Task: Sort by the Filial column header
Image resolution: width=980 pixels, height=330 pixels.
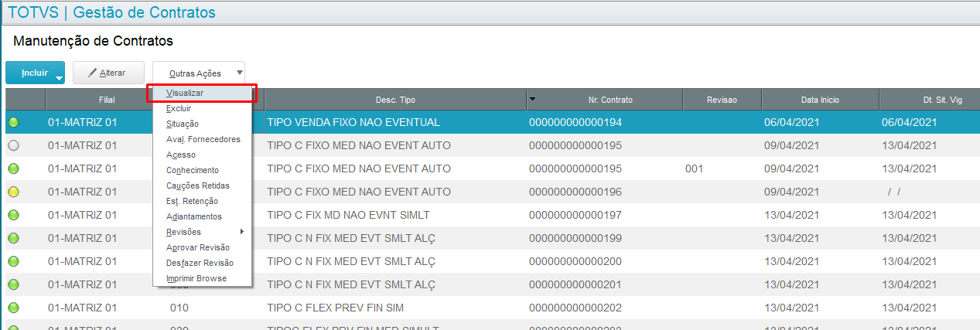Action: (107, 100)
